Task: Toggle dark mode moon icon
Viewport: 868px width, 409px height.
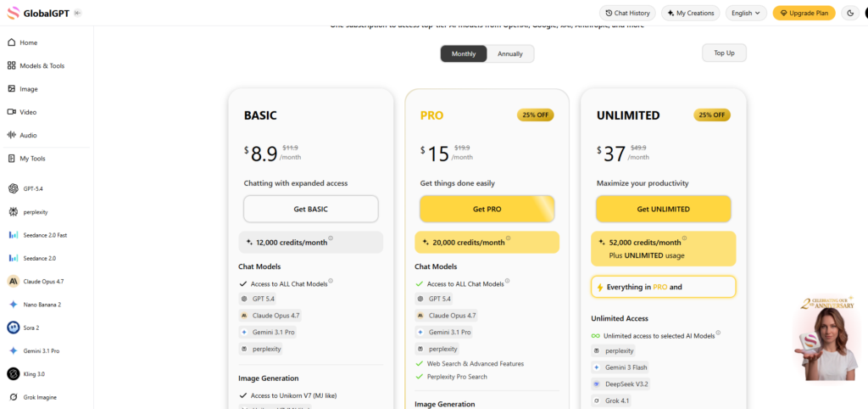Action: click(850, 13)
